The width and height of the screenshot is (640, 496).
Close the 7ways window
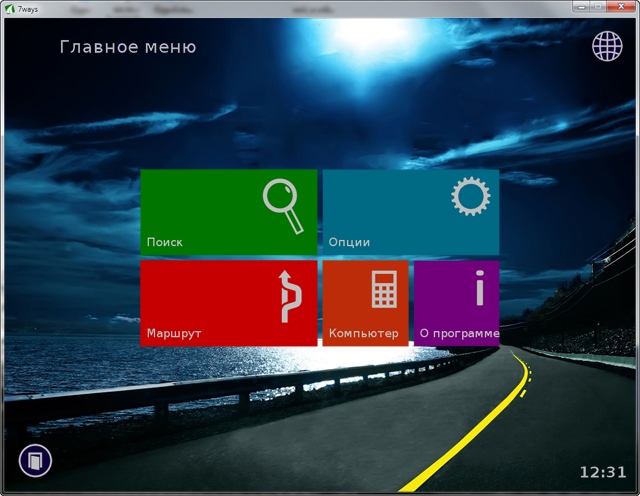[x=622, y=6]
